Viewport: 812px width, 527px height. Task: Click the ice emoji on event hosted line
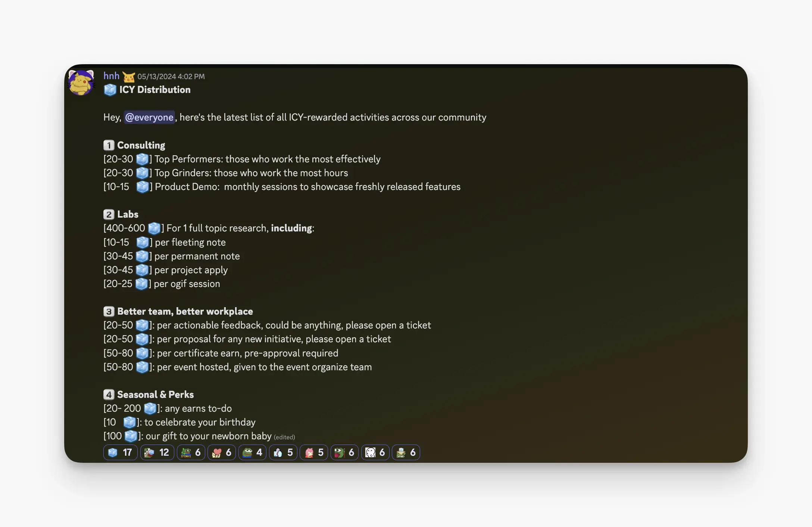142,367
